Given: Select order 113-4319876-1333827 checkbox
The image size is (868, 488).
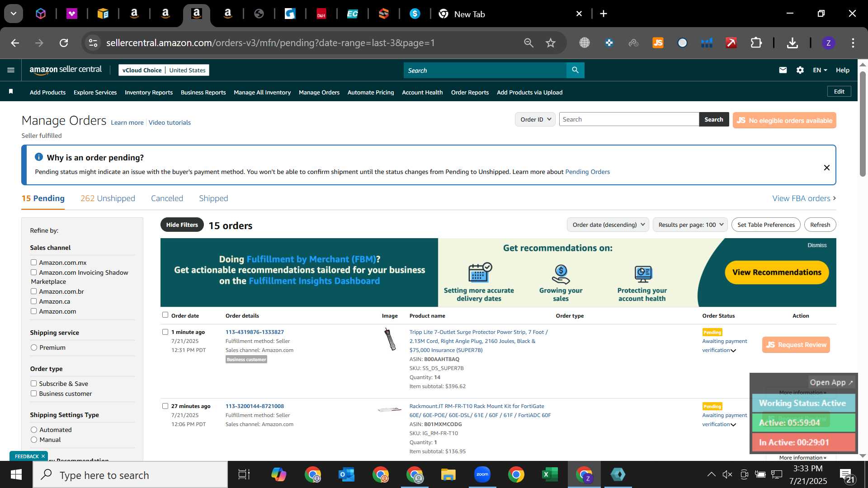Looking at the screenshot, I should coord(165,332).
